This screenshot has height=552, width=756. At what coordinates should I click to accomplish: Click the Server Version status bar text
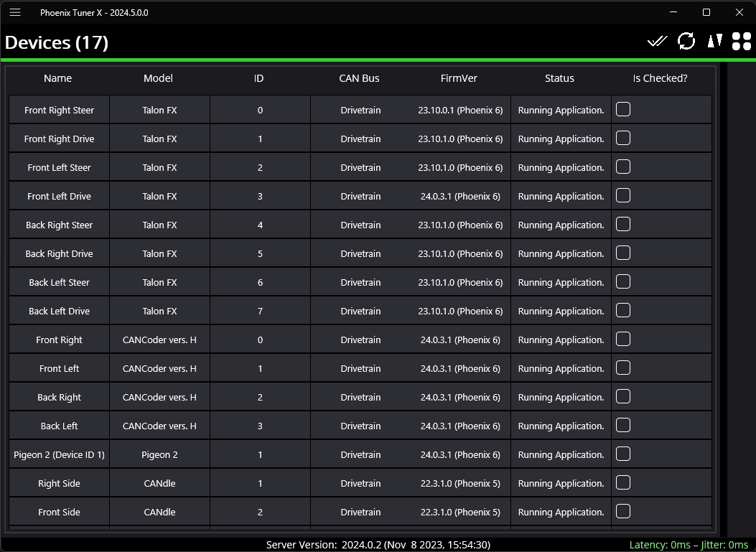pyautogui.click(x=378, y=545)
